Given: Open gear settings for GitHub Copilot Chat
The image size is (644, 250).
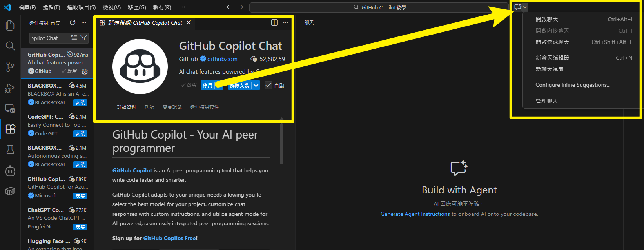Looking at the screenshot, I should pos(85,71).
